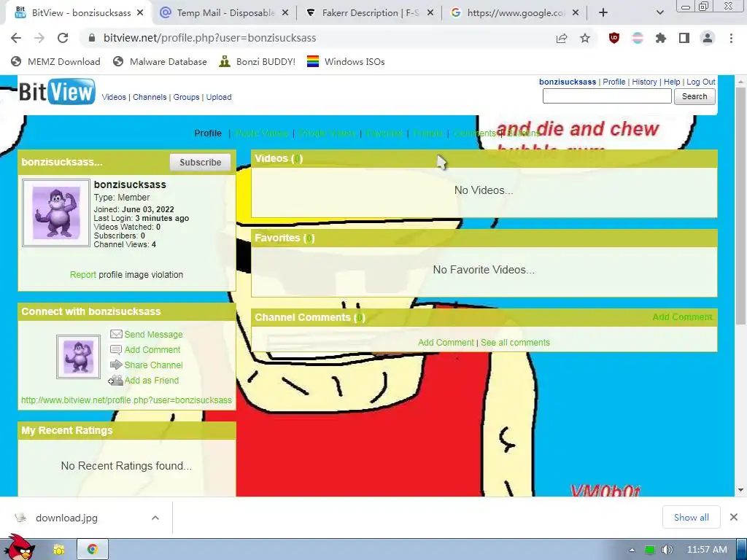Show hidden tray icons arrow

click(632, 550)
